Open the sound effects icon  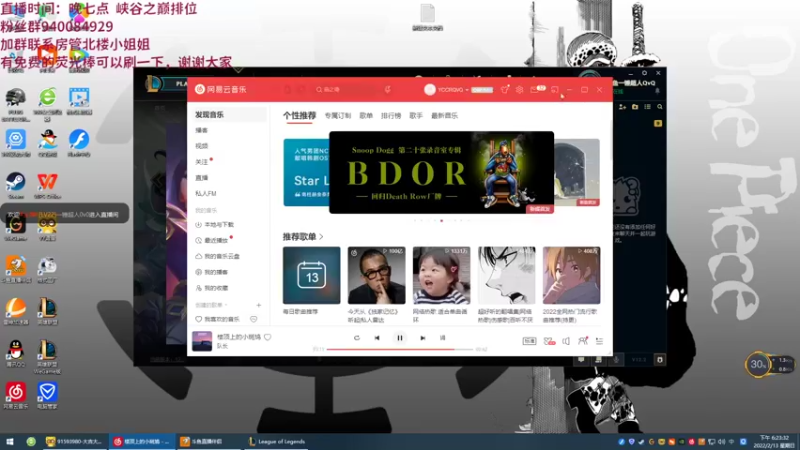click(x=549, y=341)
